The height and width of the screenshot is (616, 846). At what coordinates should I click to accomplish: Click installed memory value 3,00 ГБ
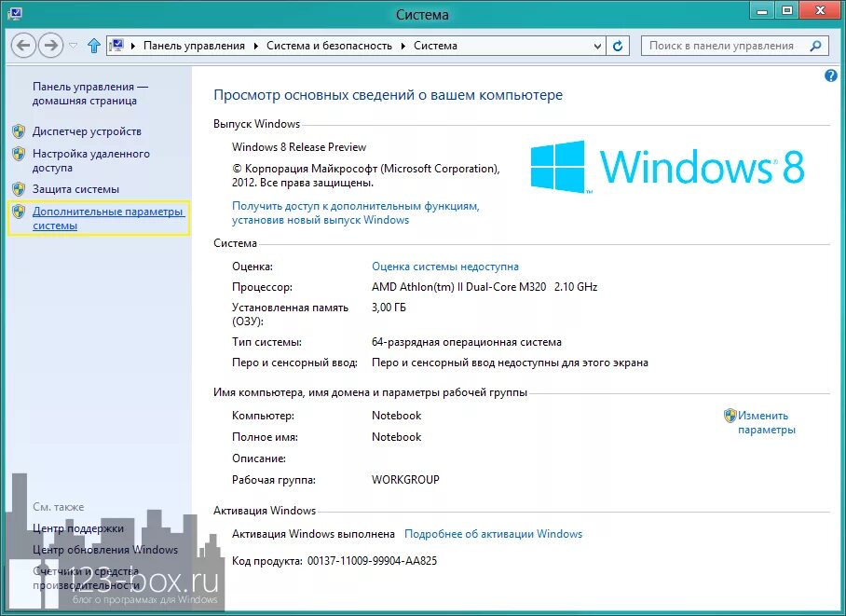[x=389, y=308]
